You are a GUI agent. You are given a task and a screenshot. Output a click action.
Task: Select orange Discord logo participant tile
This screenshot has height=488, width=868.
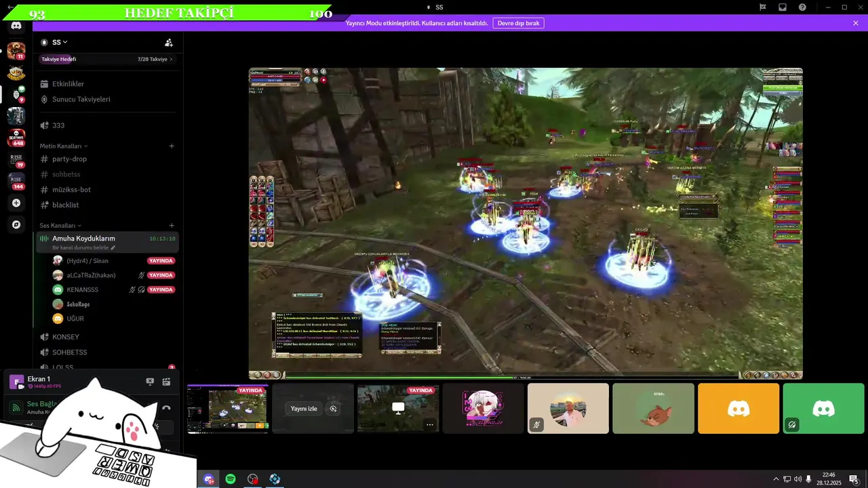tap(738, 409)
